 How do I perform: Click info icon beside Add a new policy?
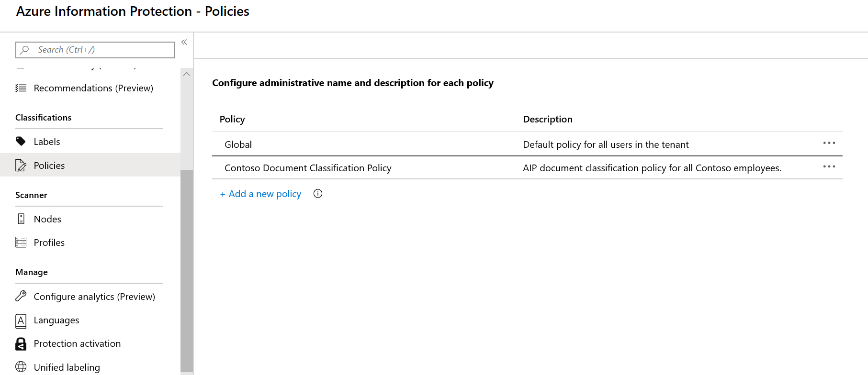(318, 194)
